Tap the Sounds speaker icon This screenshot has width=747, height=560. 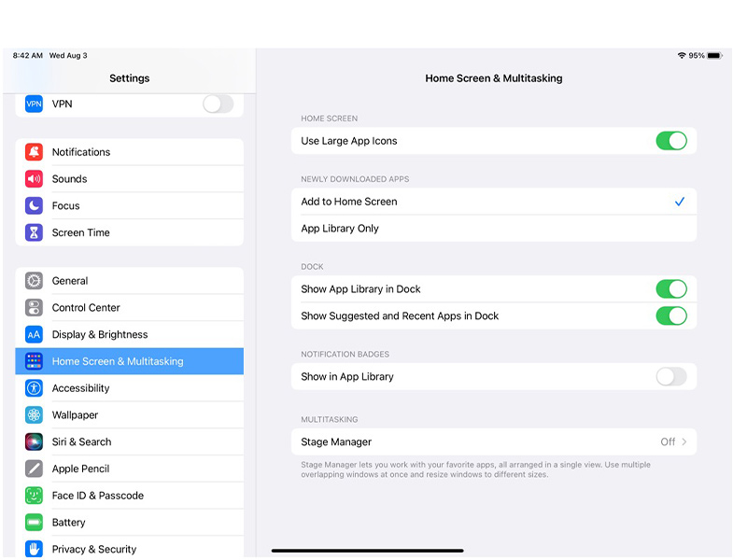[x=34, y=179]
